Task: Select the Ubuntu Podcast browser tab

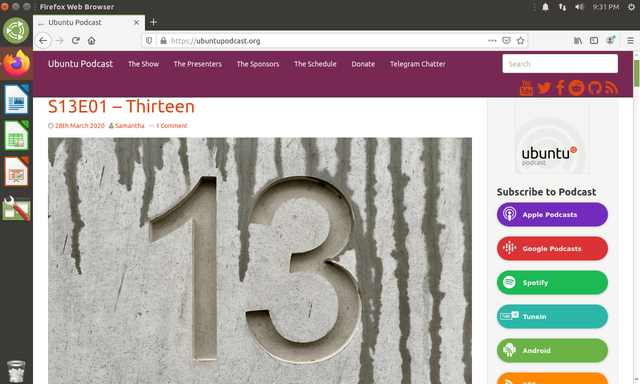Action: [x=89, y=22]
